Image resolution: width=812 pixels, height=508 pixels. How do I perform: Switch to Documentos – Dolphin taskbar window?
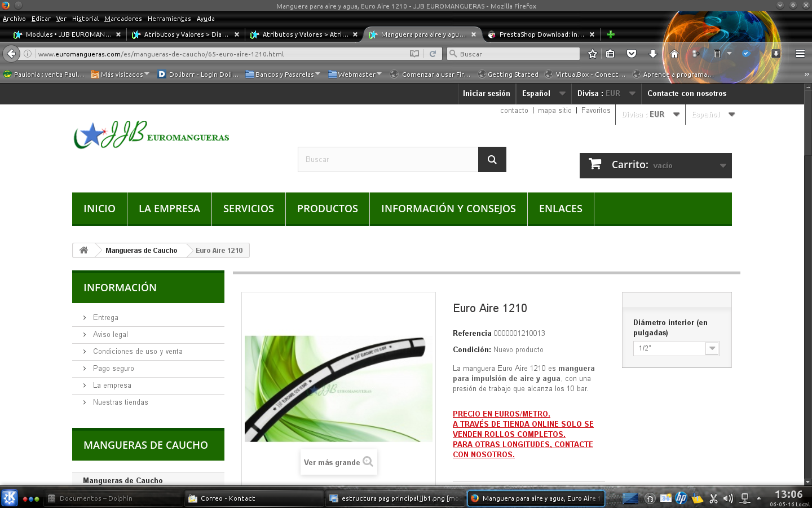tap(113, 498)
